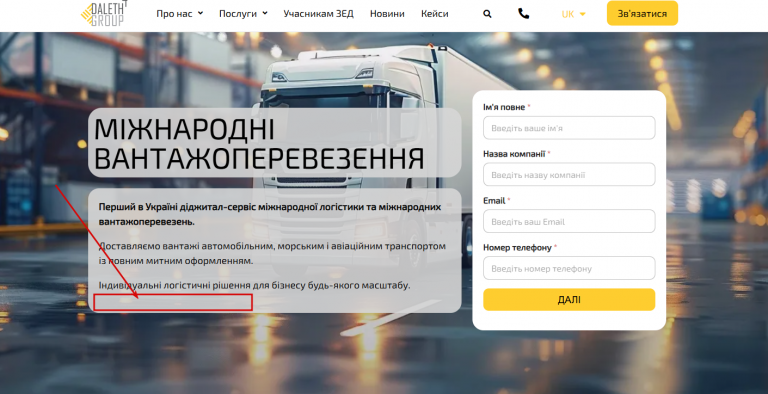Go to Учасникам ЗЕД page
768x394 pixels.
[x=318, y=14]
